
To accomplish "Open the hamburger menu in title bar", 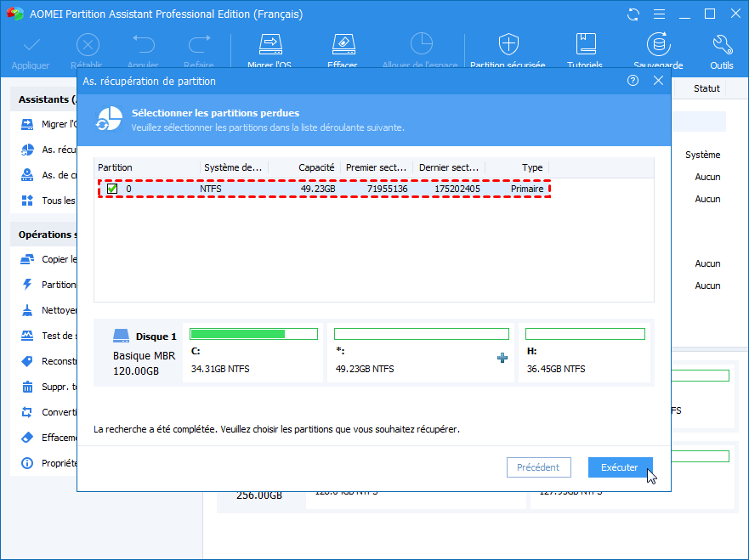I will pos(659,14).
